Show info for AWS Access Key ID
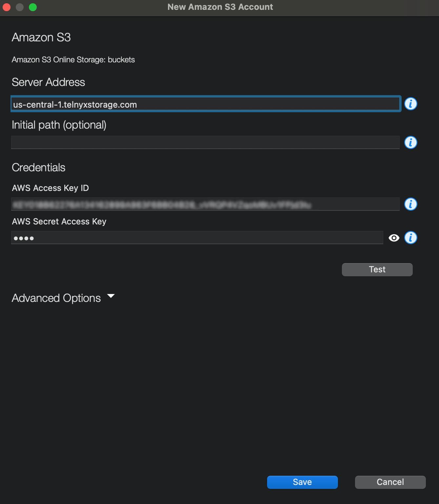This screenshot has width=439, height=504. 410,204
